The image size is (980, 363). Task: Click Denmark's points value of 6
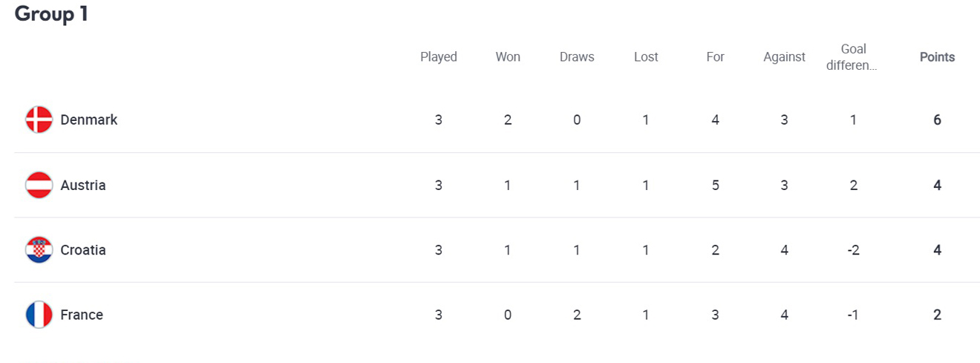point(937,120)
